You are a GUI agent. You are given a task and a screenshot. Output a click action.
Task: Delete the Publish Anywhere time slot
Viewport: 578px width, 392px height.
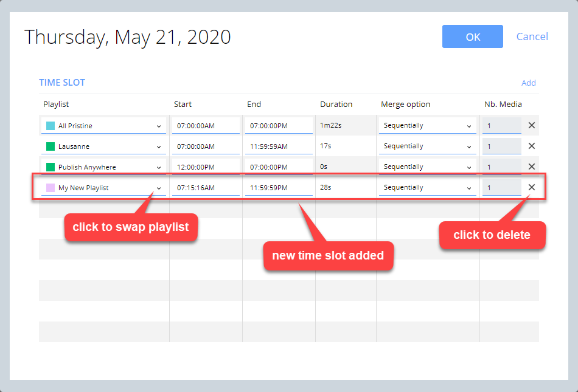click(x=531, y=167)
